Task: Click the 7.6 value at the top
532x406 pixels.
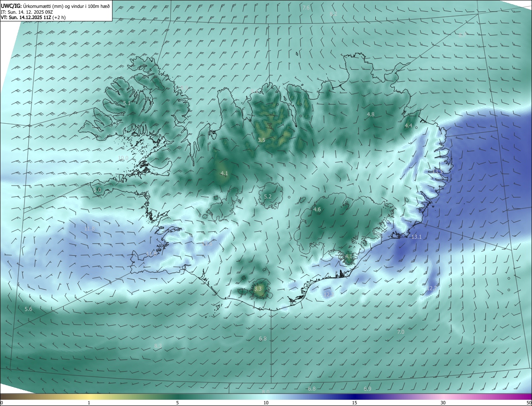Action: 306,8
